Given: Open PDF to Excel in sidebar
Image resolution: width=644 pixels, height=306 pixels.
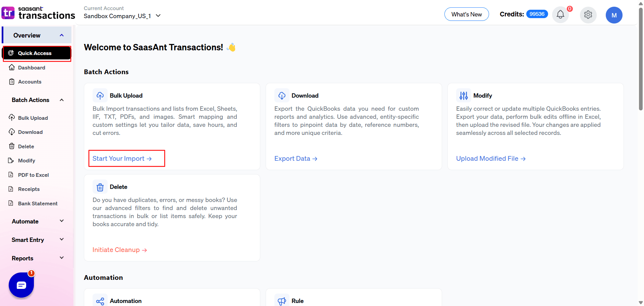Looking at the screenshot, I should [x=33, y=175].
